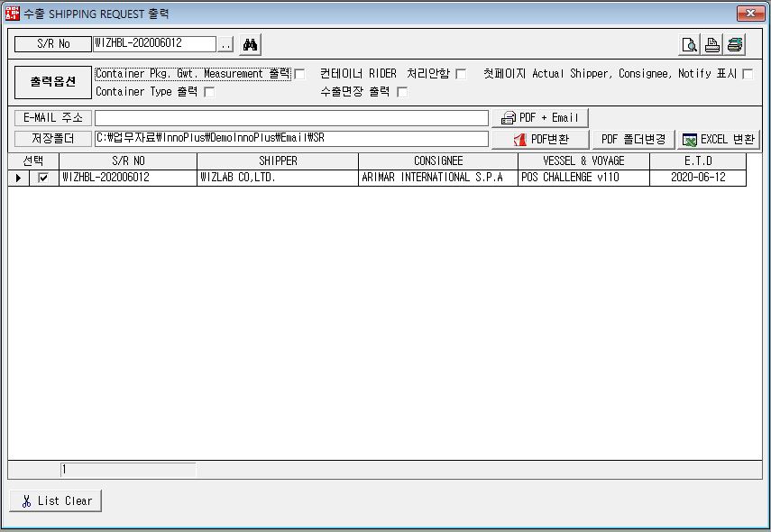Click the List Clear button
The image size is (771, 532).
tap(56, 500)
